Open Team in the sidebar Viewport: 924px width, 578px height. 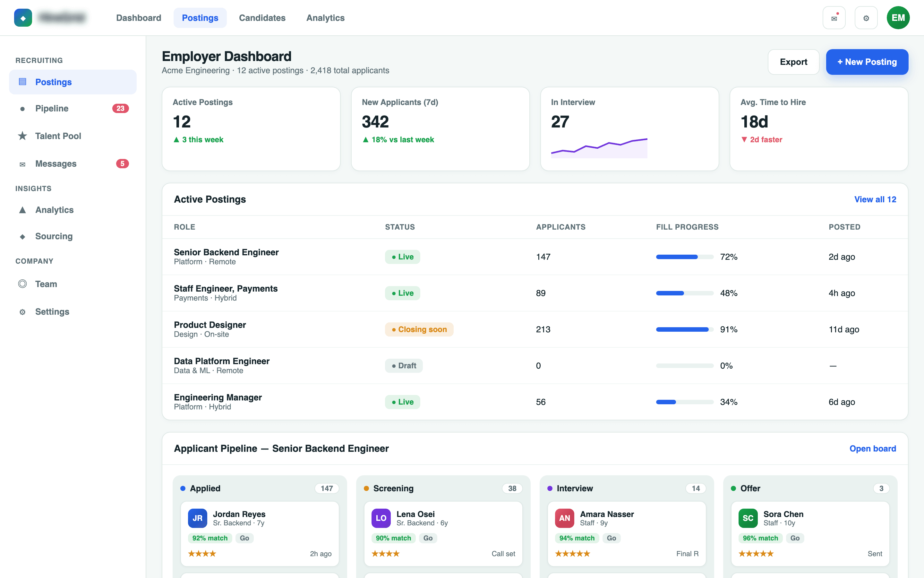[x=73, y=284]
